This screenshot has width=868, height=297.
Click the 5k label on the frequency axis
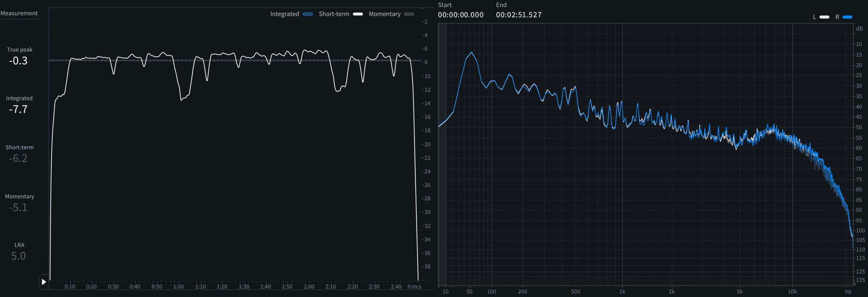point(740,292)
